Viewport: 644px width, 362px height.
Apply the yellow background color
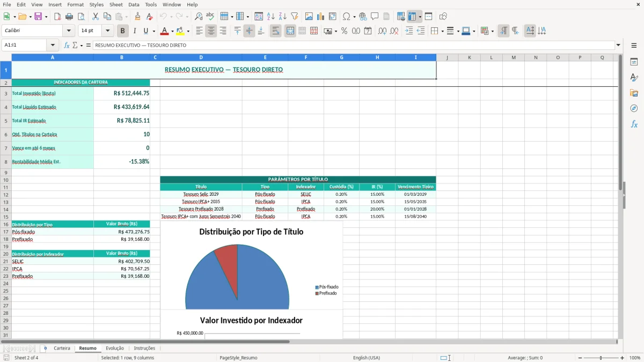point(180,31)
